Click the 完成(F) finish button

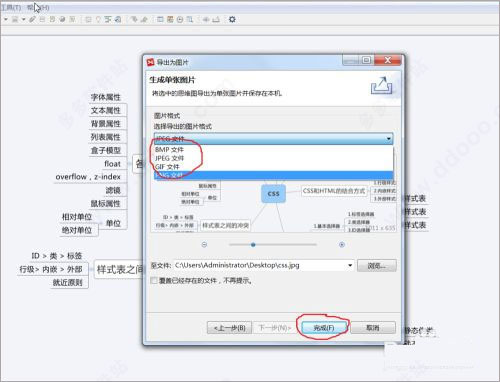click(324, 328)
